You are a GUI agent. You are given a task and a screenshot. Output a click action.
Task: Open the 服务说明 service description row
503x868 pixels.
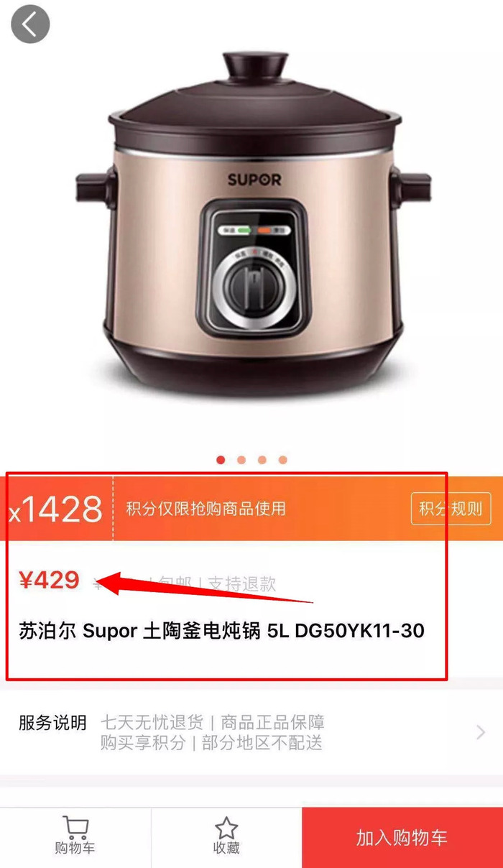[251, 732]
